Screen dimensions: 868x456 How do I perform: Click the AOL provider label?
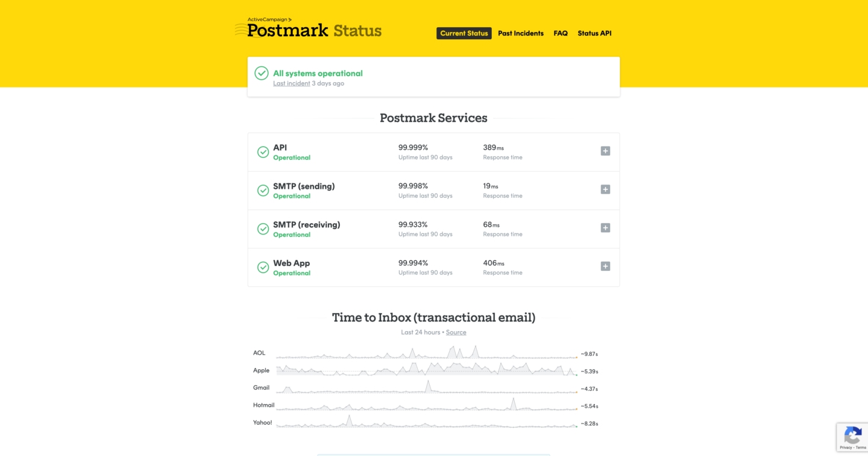click(259, 353)
